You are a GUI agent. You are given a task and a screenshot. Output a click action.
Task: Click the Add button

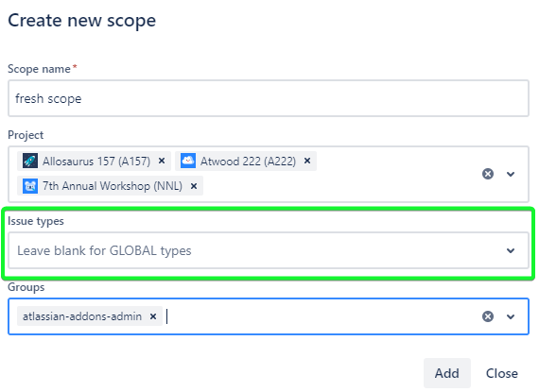pos(447,373)
